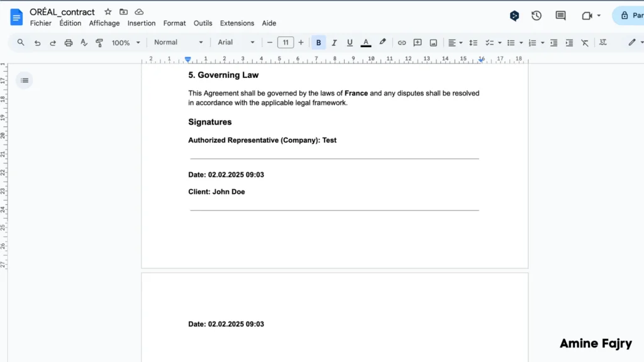The width and height of the screenshot is (644, 362).
Task: Open the Insertion menu
Action: [x=142, y=23]
